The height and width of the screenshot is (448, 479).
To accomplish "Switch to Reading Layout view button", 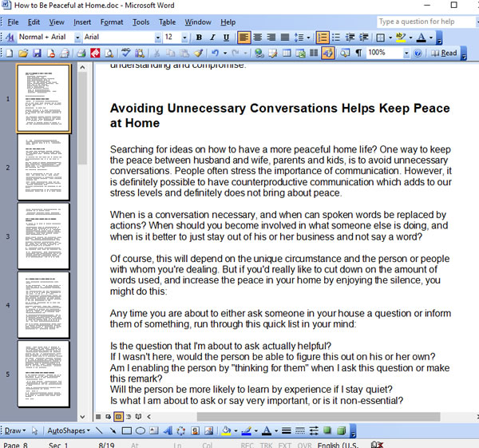I will pyautogui.click(x=138, y=417).
